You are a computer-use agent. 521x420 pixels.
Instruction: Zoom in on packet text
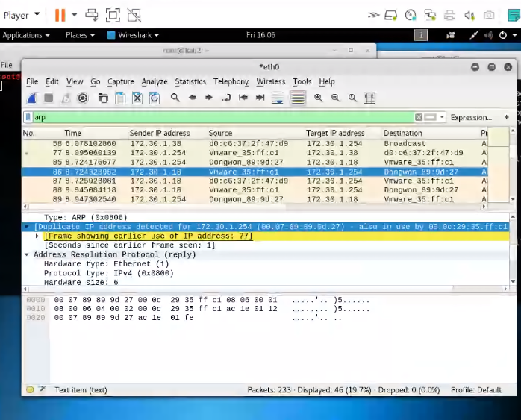tap(318, 98)
